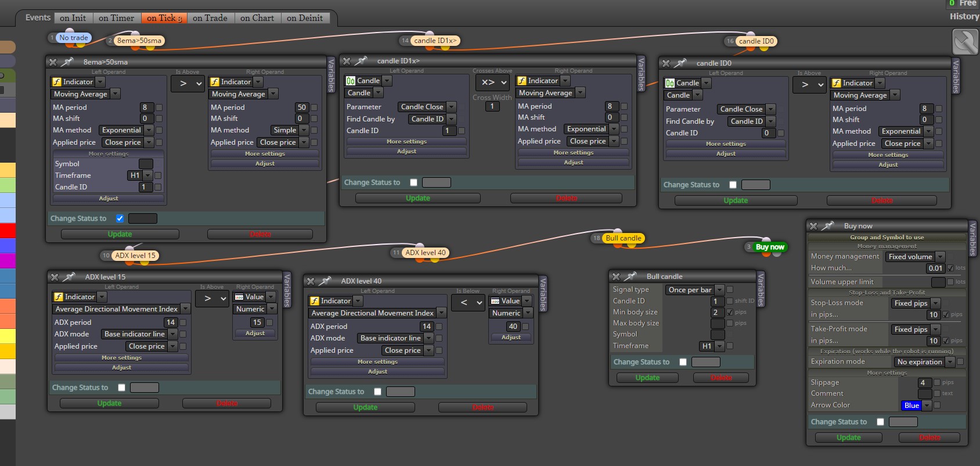Uncheck Change Status to in 8ema>50sma panel
Screen dimensions: 980x466
pos(120,218)
